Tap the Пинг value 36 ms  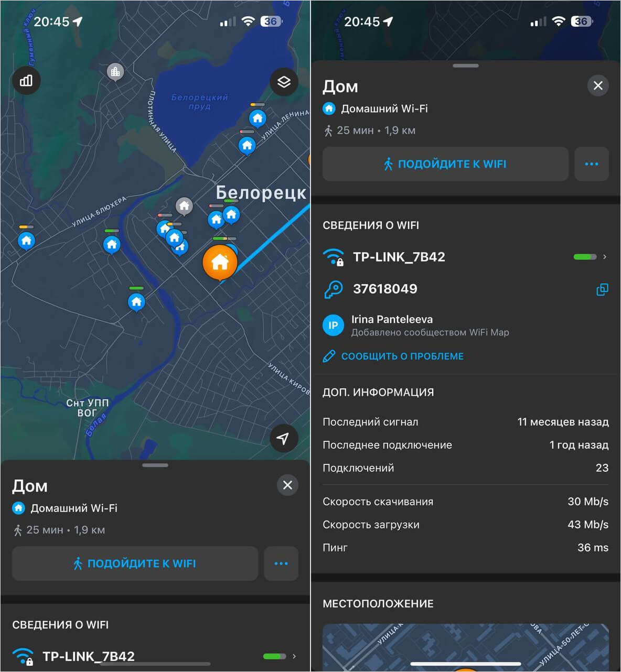(x=593, y=548)
